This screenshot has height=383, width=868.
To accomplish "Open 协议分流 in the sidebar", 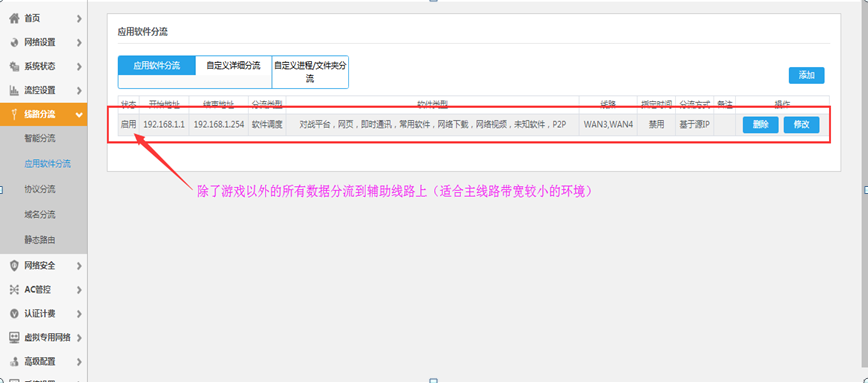I will [40, 189].
